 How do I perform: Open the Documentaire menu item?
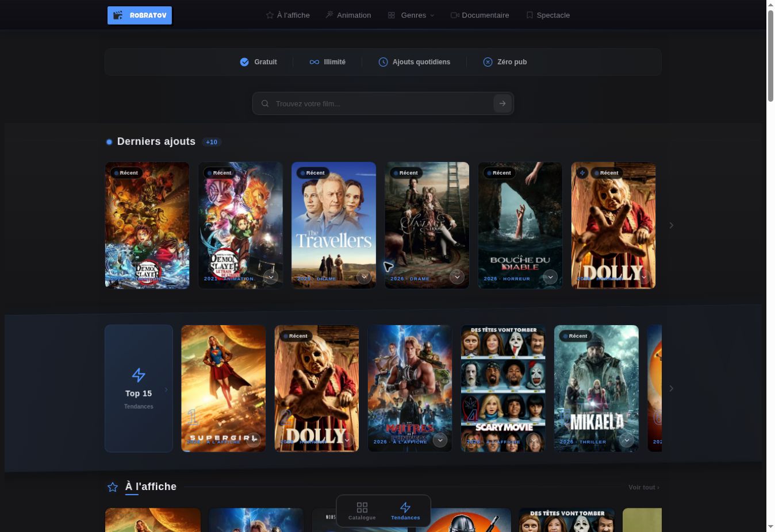pyautogui.click(x=480, y=16)
